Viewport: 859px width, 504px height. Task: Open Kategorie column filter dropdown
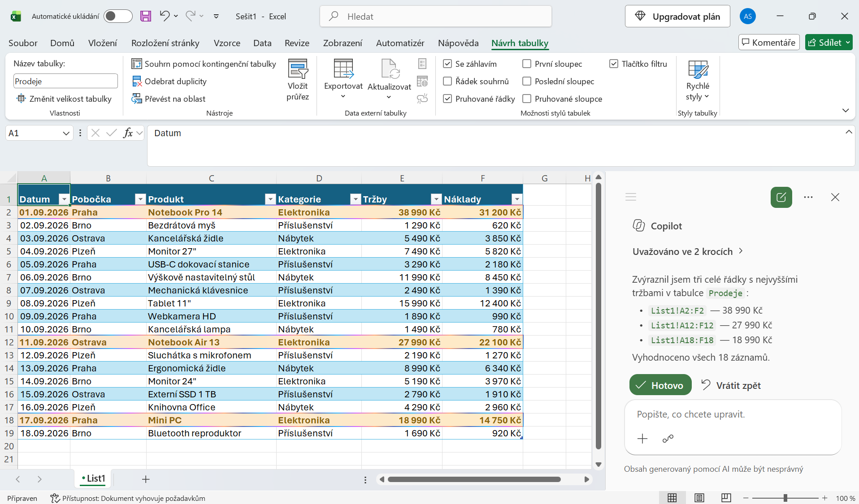(355, 199)
